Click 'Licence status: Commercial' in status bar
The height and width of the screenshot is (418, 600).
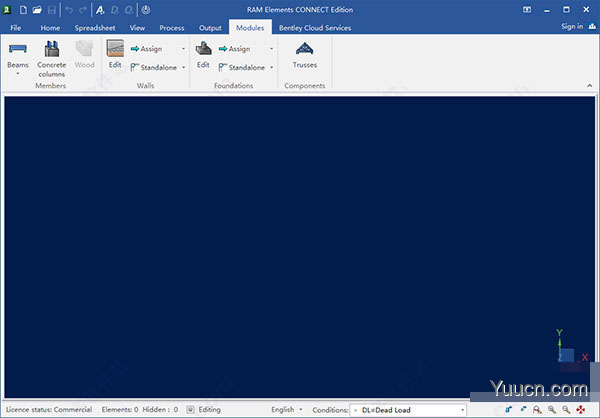point(49,410)
